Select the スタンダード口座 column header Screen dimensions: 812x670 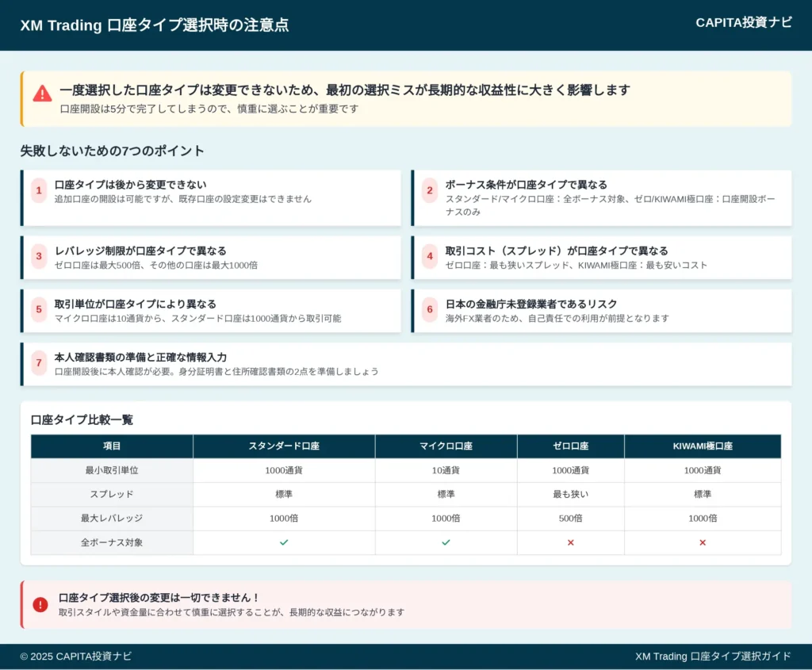point(284,446)
